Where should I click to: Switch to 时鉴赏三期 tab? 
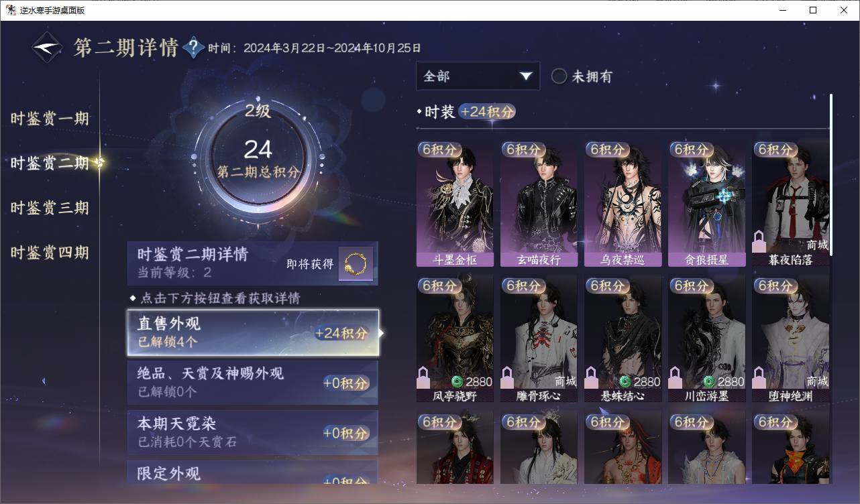[50, 208]
